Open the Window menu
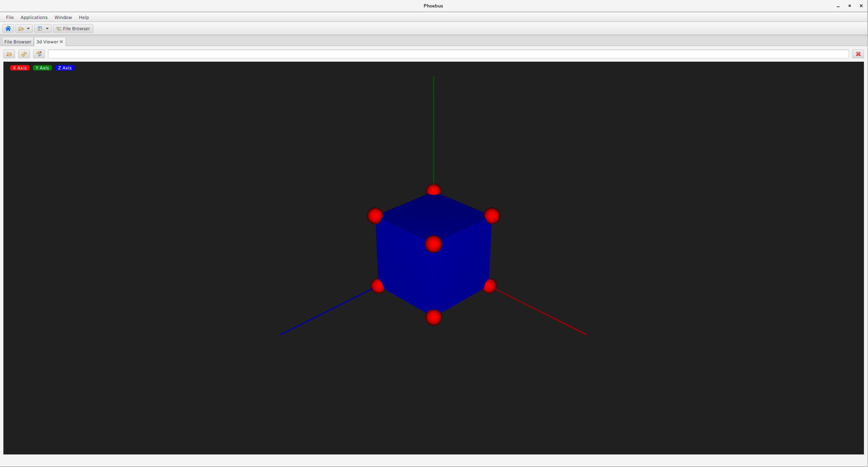This screenshot has height=467, width=868. (x=63, y=17)
